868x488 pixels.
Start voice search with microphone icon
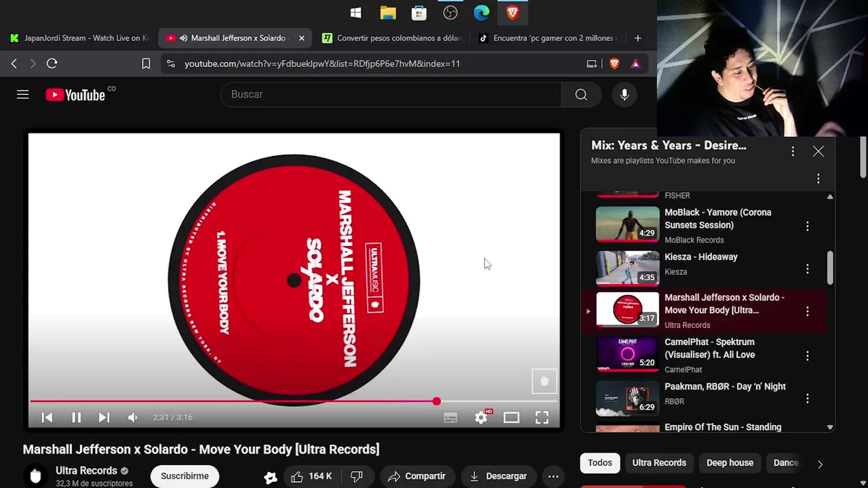pyautogui.click(x=625, y=95)
